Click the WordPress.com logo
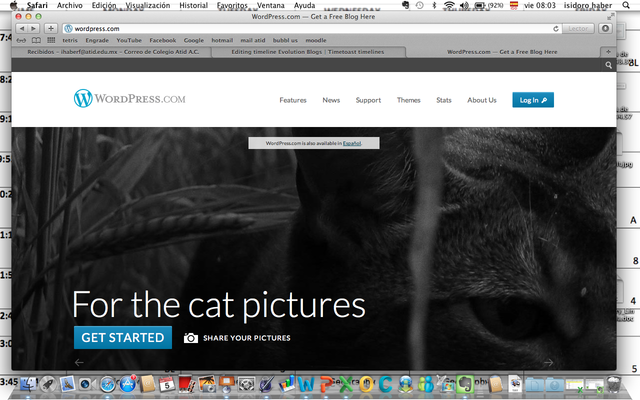The height and width of the screenshot is (400, 640). tap(129, 98)
